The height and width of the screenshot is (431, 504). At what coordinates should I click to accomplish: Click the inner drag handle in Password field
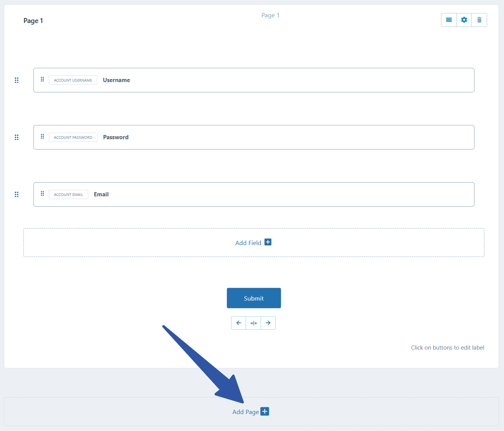(x=42, y=137)
